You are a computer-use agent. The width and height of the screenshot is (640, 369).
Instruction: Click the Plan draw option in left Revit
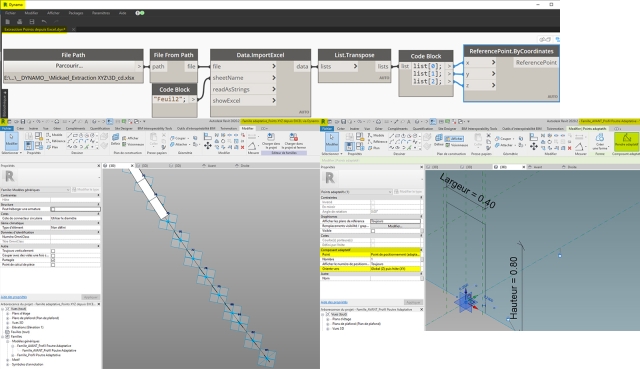52,147
